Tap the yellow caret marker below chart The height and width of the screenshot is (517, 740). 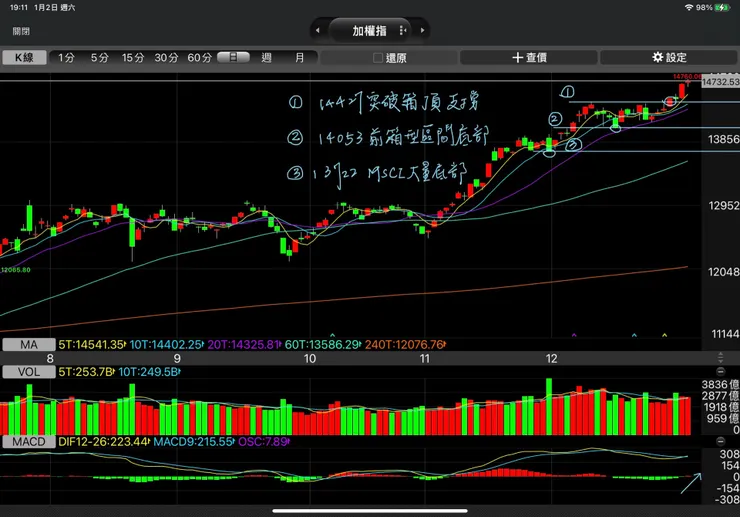click(x=664, y=335)
